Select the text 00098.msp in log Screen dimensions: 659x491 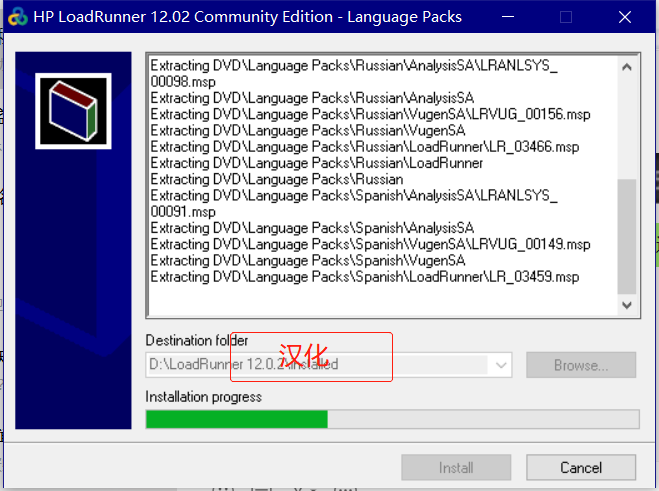(x=183, y=82)
